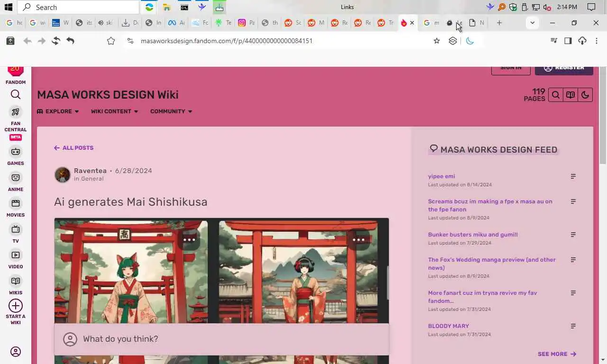This screenshot has width=607, height=364.
Task: Open the user profile icon in sidebar
Action: click(16, 352)
